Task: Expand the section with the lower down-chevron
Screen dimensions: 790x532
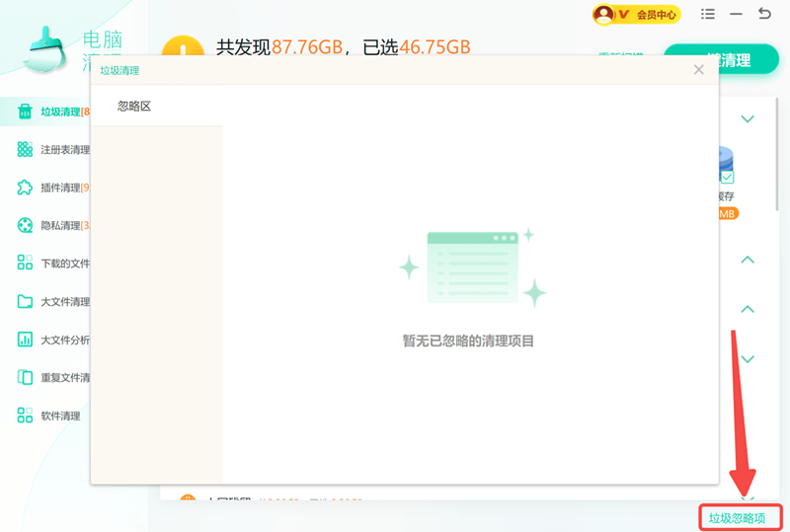Action: pos(748,359)
